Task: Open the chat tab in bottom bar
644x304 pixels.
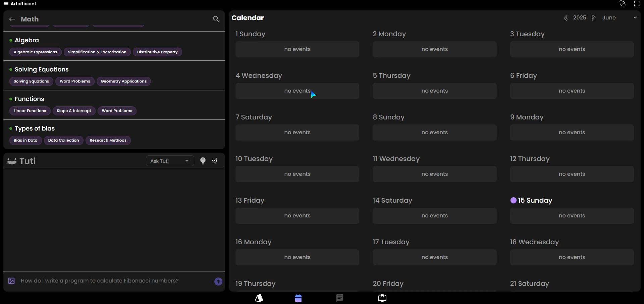Action: pos(340,298)
